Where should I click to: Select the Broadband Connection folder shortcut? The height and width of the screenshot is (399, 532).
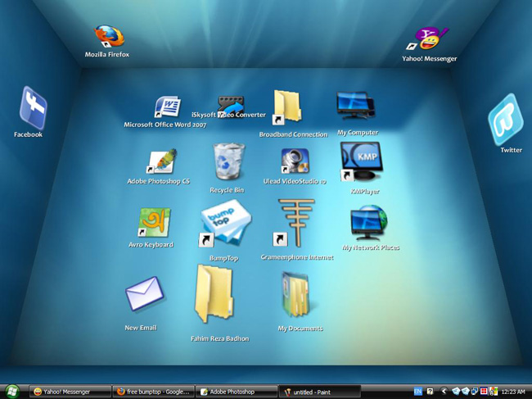coord(286,107)
